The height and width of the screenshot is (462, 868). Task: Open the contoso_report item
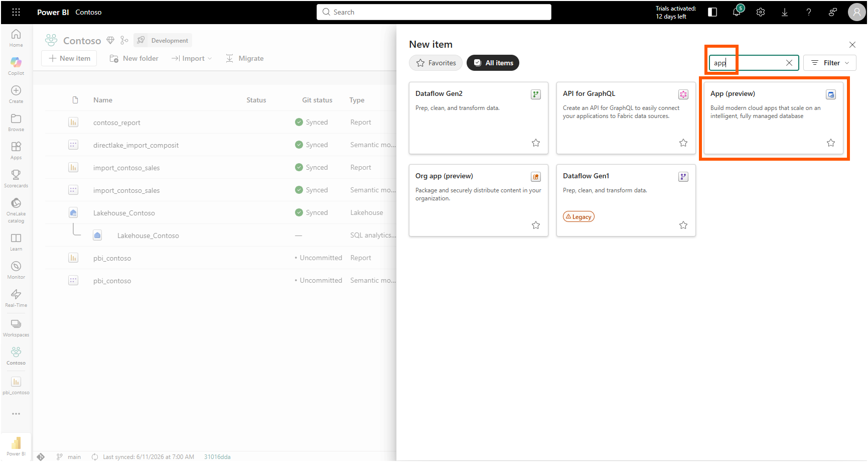click(116, 123)
